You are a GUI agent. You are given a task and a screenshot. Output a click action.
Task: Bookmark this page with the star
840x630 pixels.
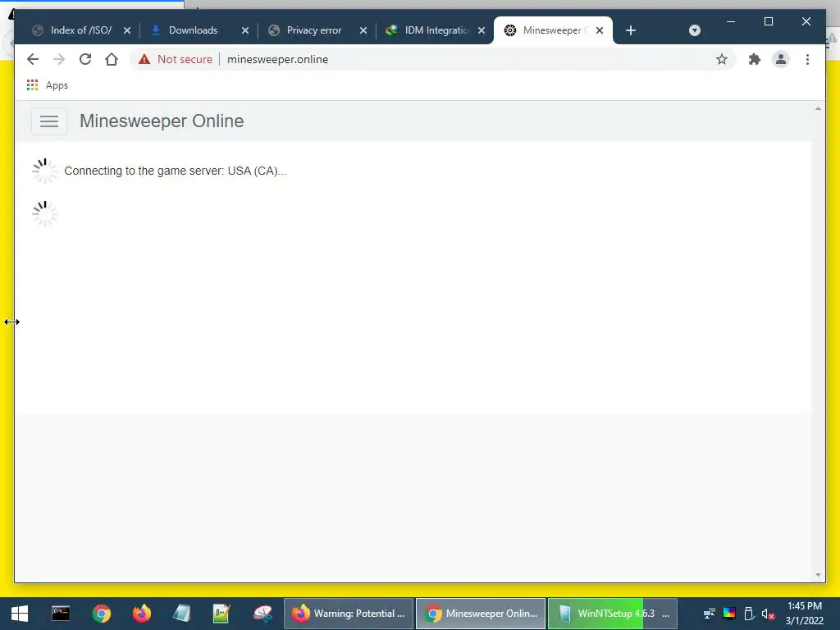click(722, 59)
